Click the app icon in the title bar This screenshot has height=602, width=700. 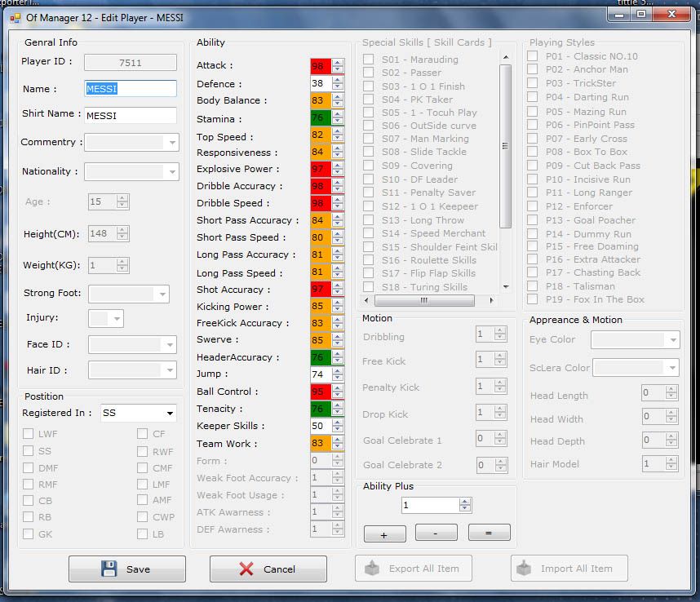pyautogui.click(x=16, y=15)
